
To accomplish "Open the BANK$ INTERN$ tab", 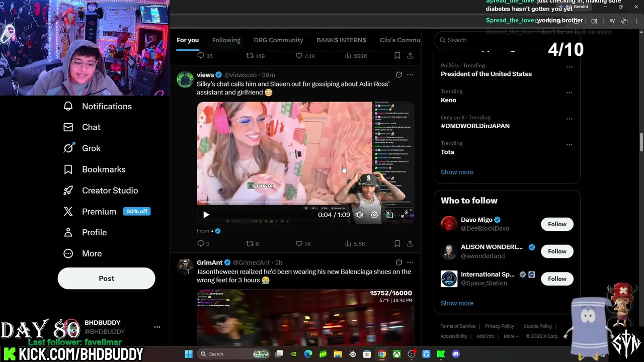I will (x=341, y=40).
